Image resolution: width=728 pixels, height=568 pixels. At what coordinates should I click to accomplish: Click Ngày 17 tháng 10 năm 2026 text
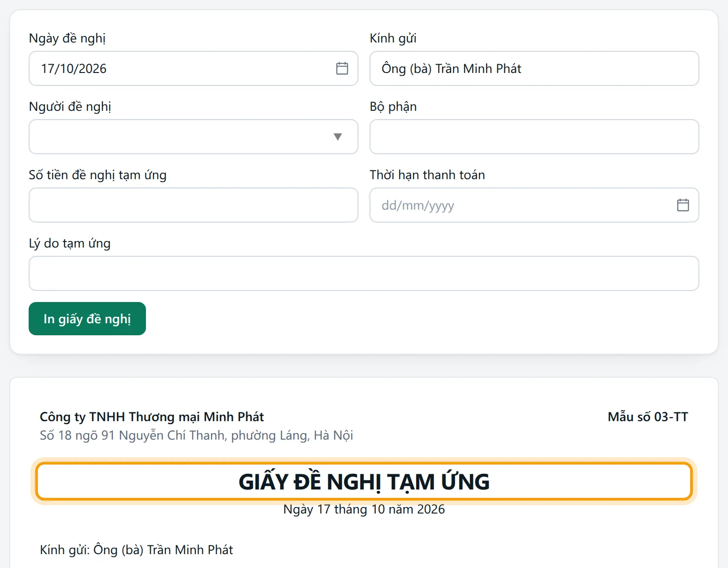(x=364, y=509)
